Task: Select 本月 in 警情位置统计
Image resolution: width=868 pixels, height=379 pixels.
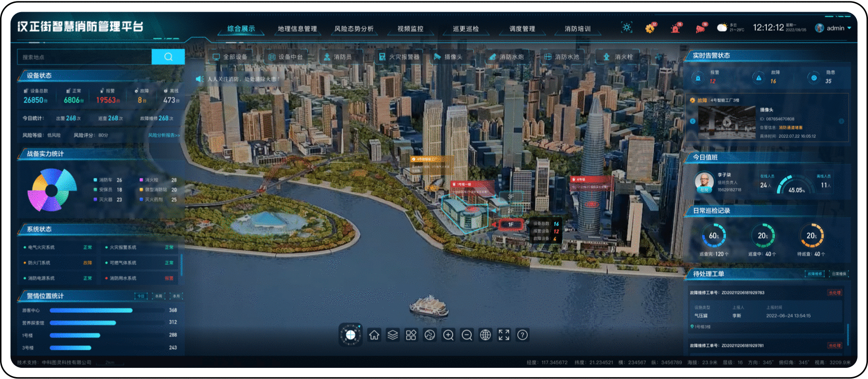Action: tap(176, 296)
